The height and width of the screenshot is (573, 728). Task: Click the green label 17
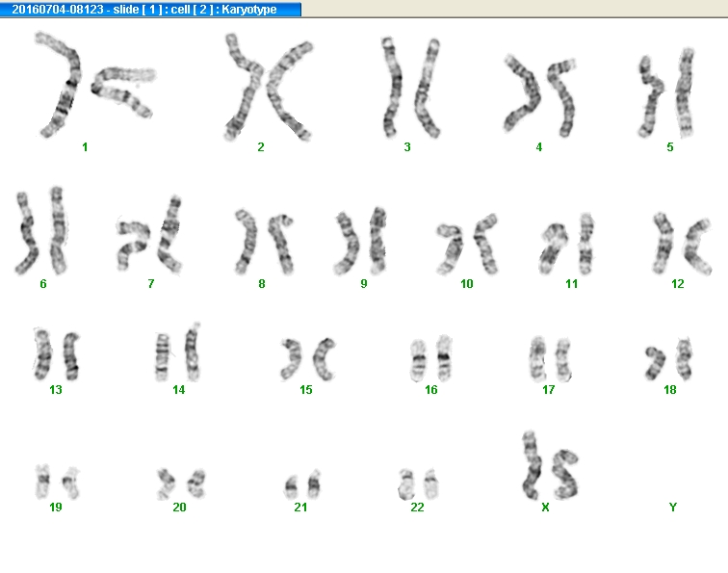click(x=549, y=390)
